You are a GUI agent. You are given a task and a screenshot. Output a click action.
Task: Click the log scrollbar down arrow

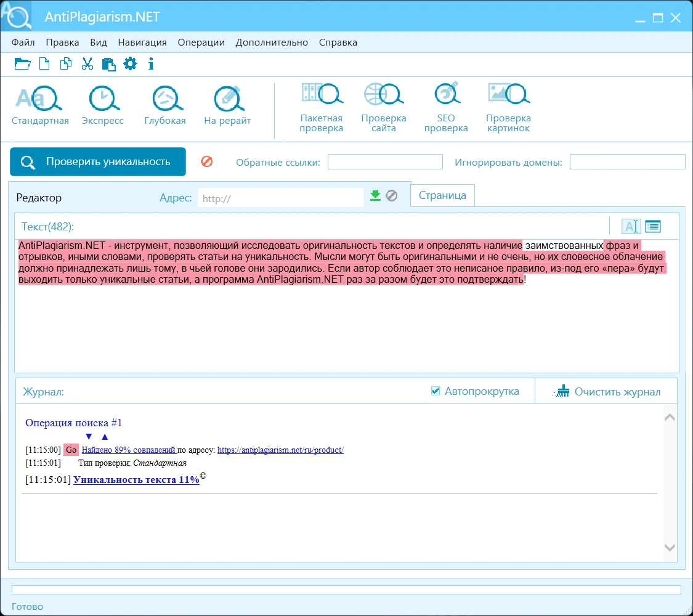670,548
